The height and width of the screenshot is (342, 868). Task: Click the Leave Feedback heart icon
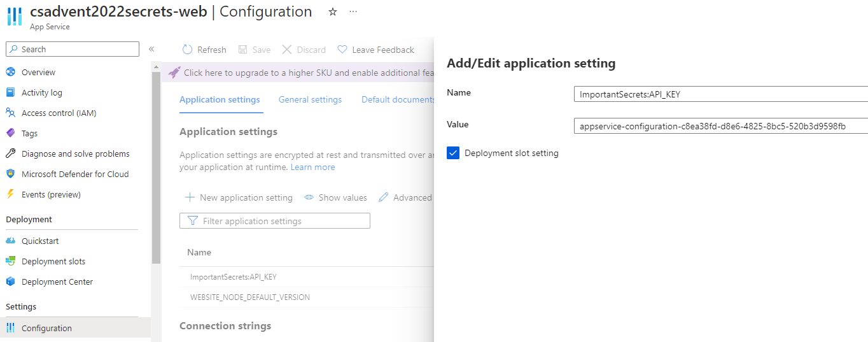[342, 50]
